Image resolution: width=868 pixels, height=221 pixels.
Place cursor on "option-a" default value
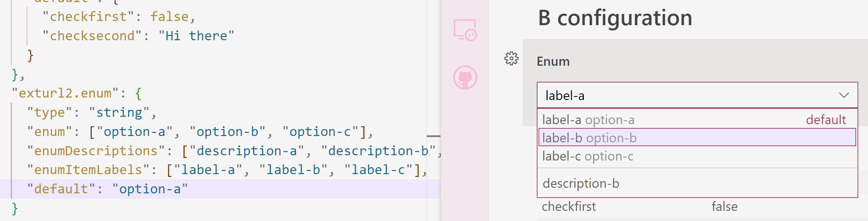click(150, 189)
